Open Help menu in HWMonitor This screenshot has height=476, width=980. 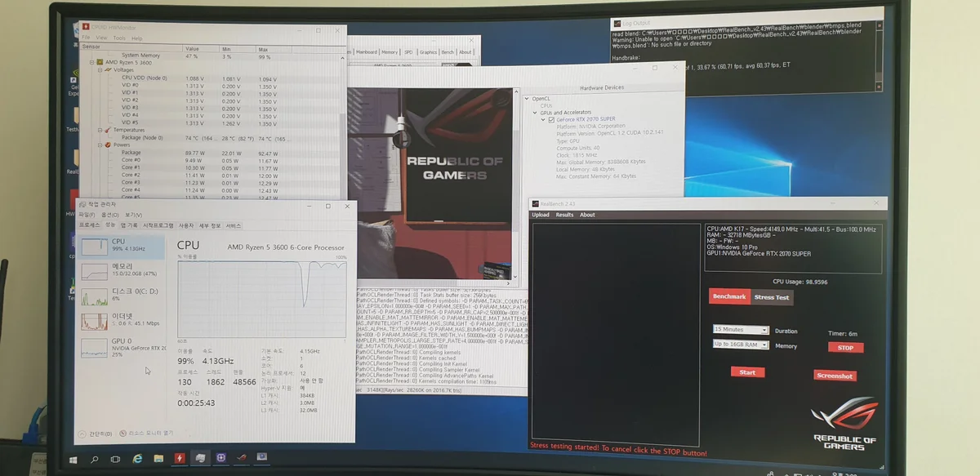[x=137, y=38]
